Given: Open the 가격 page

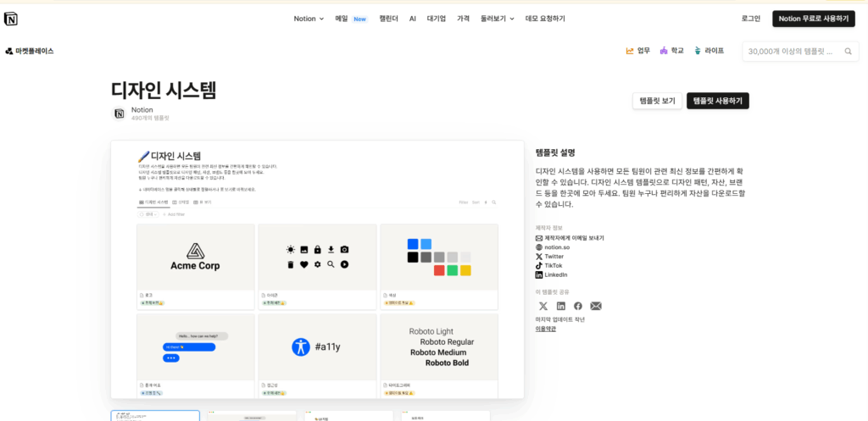Looking at the screenshot, I should [463, 19].
